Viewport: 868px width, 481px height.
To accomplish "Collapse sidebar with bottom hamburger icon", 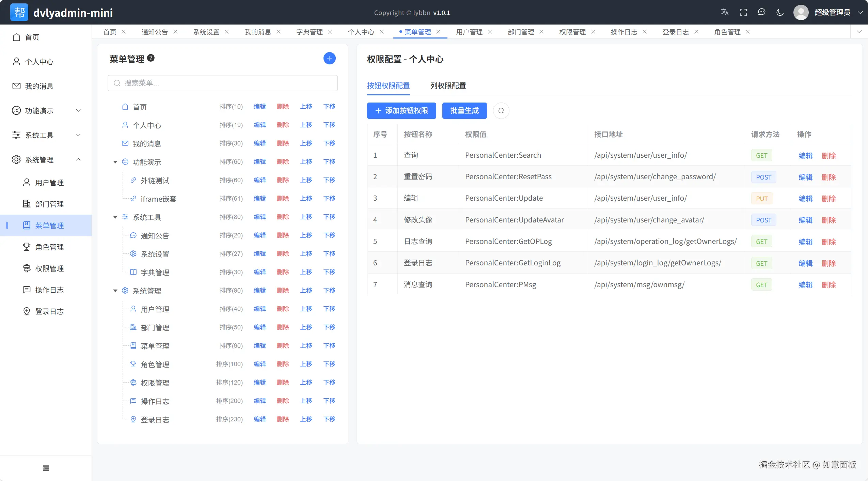I will point(46,468).
